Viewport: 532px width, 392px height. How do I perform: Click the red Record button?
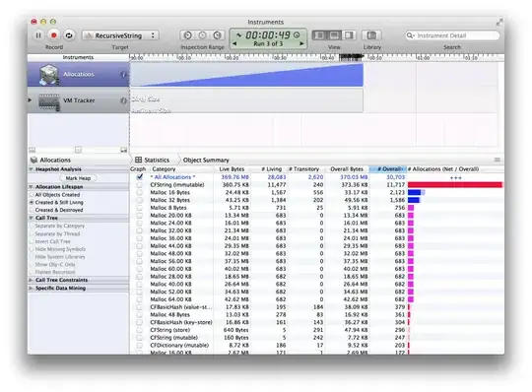(x=53, y=35)
